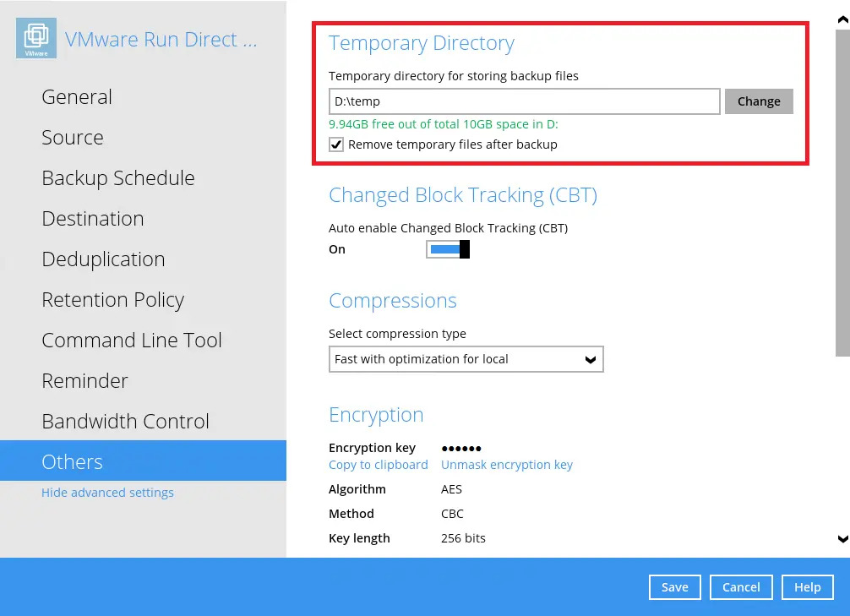
Task: Switch to Retention Policy
Action: point(112,300)
